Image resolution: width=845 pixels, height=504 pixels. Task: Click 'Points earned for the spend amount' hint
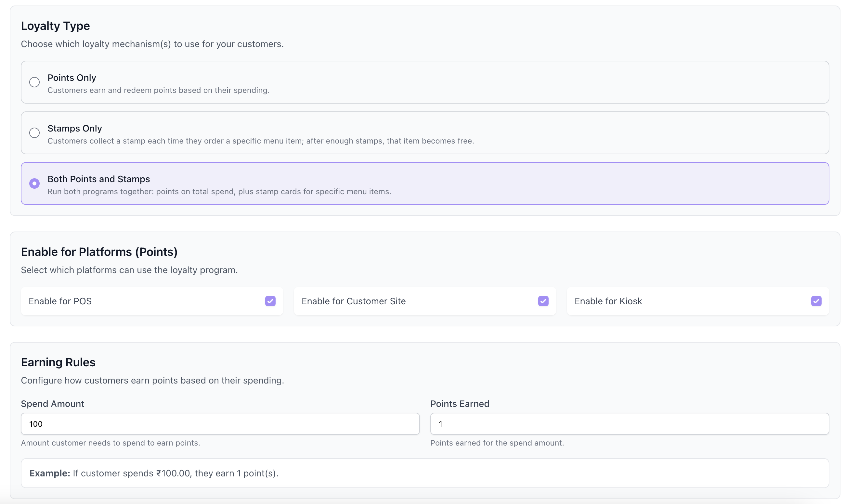(x=497, y=443)
